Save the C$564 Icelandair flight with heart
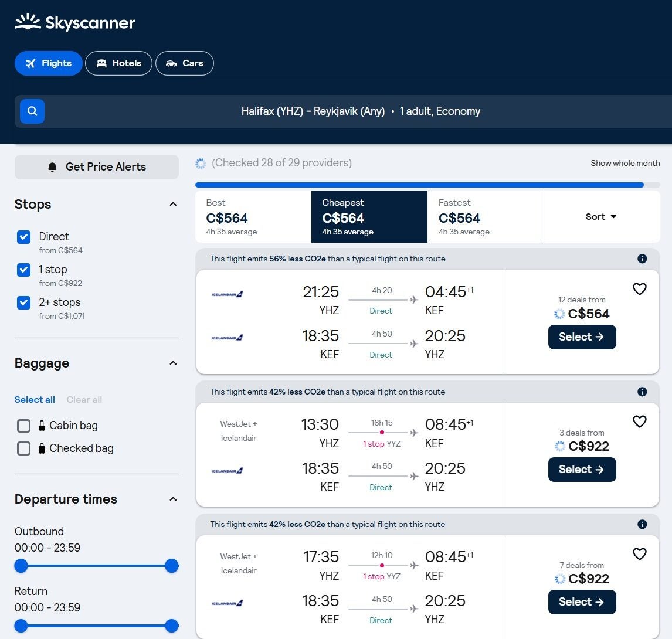Image resolution: width=672 pixels, height=639 pixels. click(x=639, y=289)
